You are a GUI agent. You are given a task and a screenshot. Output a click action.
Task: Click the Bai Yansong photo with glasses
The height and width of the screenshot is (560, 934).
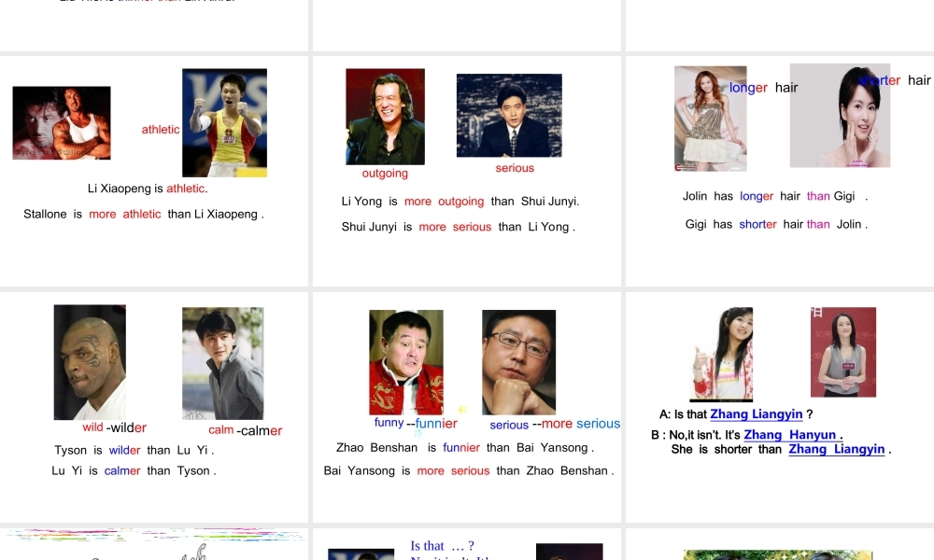[518, 362]
